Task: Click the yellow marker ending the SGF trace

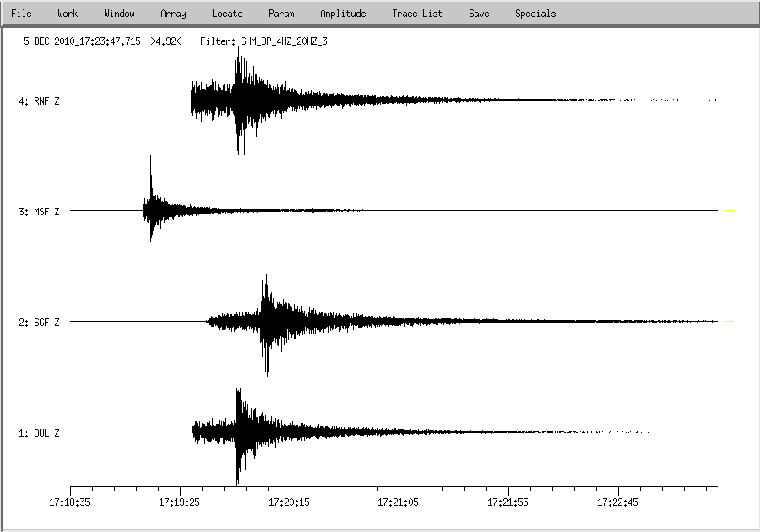Action: 729,322
